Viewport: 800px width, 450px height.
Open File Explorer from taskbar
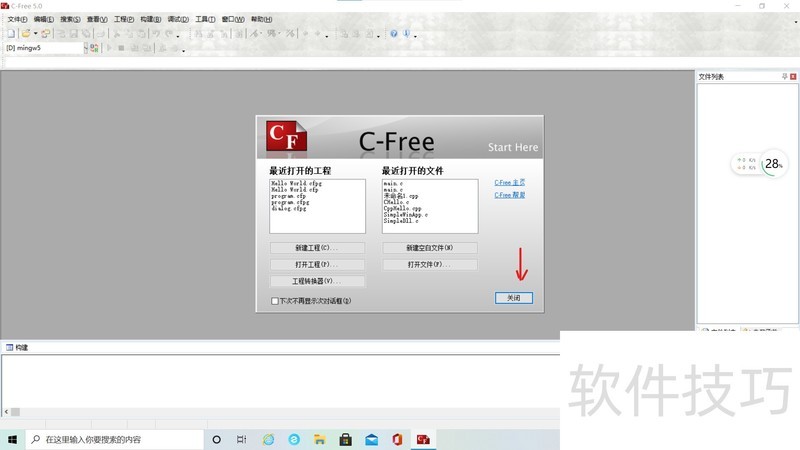click(320, 439)
